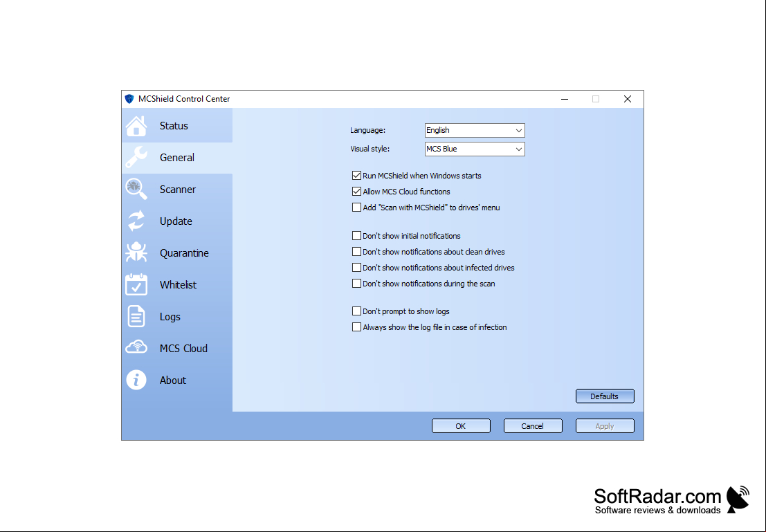Open the Visual style dropdown showing MCS Blue
The width and height of the screenshot is (766, 532).
(475, 149)
